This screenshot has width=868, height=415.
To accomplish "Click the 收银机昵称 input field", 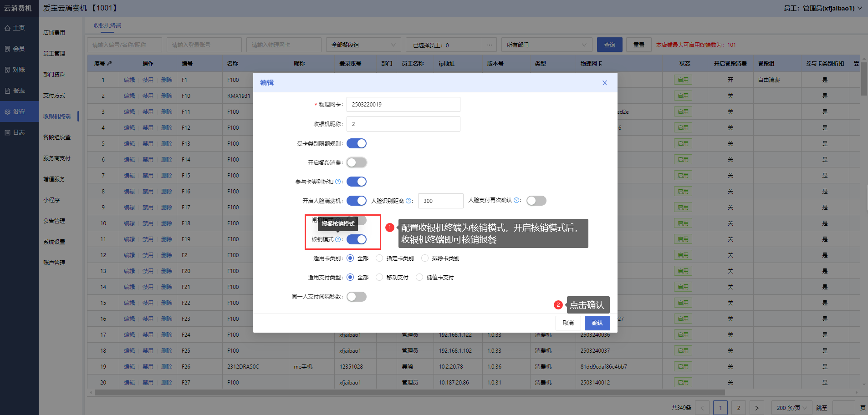I will (403, 124).
